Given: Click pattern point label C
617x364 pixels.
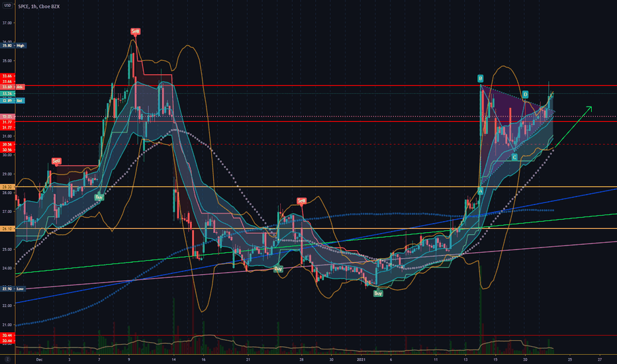Looking at the screenshot, I should click(x=514, y=157).
